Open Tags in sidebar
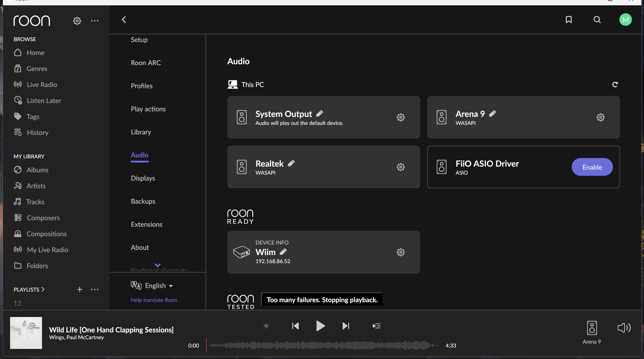Viewport: 644px width, 359px height. [x=26, y=117]
